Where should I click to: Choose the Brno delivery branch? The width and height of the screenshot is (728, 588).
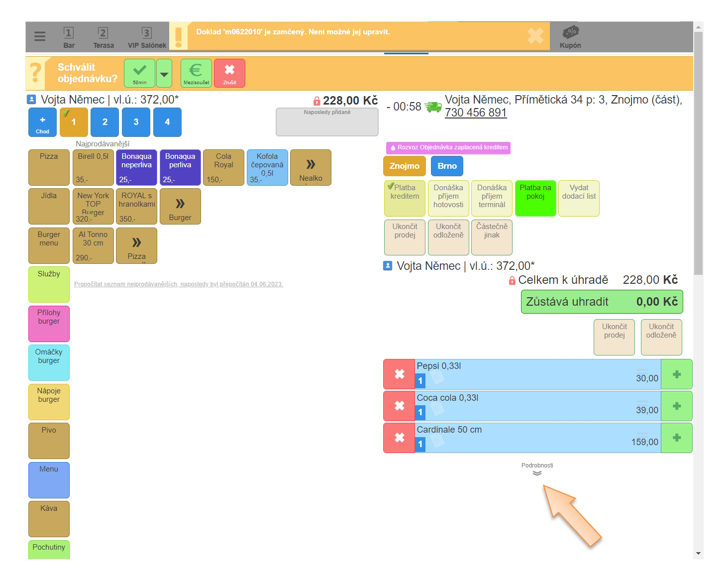(447, 166)
